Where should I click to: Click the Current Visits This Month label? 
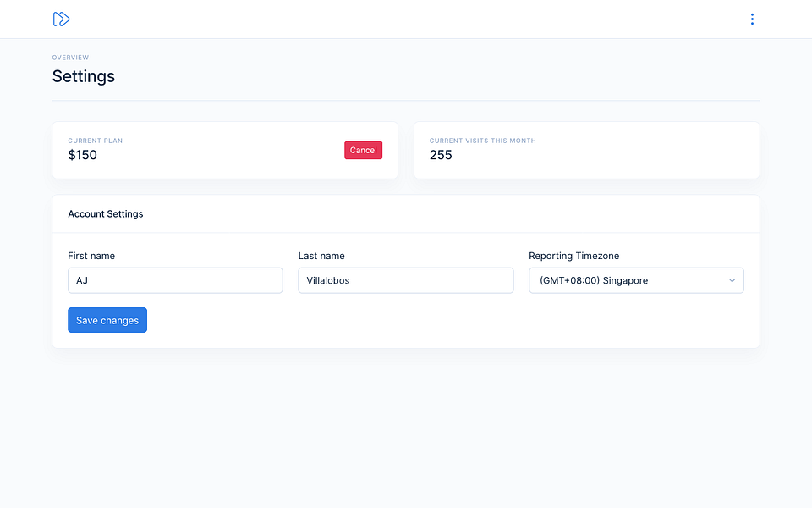[483, 141]
